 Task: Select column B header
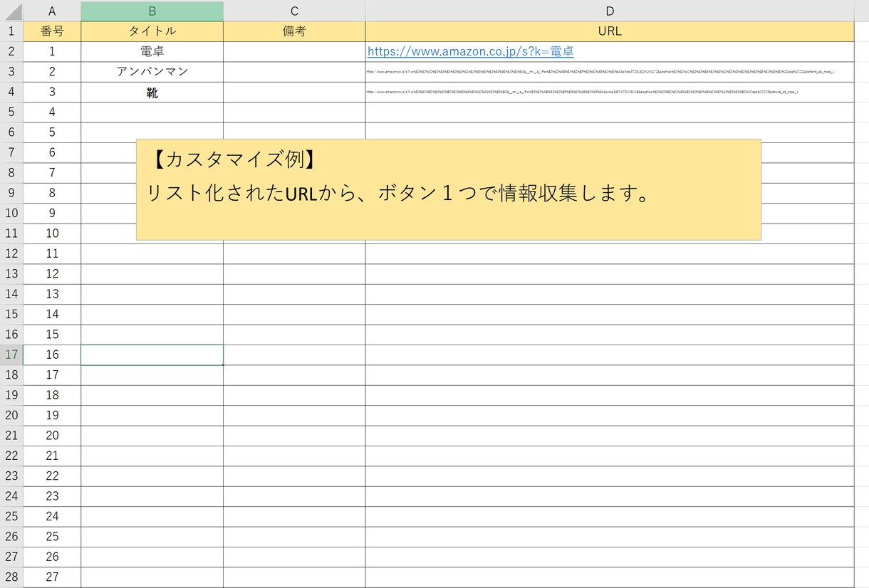(152, 11)
